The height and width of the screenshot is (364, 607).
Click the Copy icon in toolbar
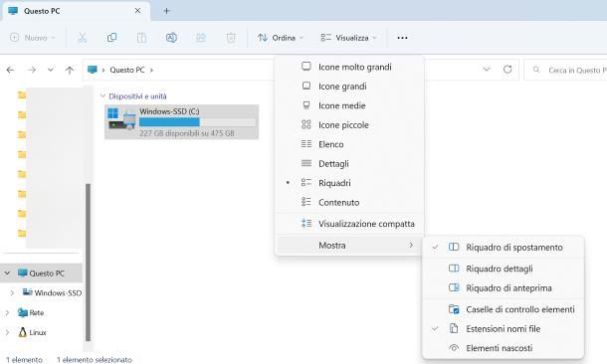point(111,38)
